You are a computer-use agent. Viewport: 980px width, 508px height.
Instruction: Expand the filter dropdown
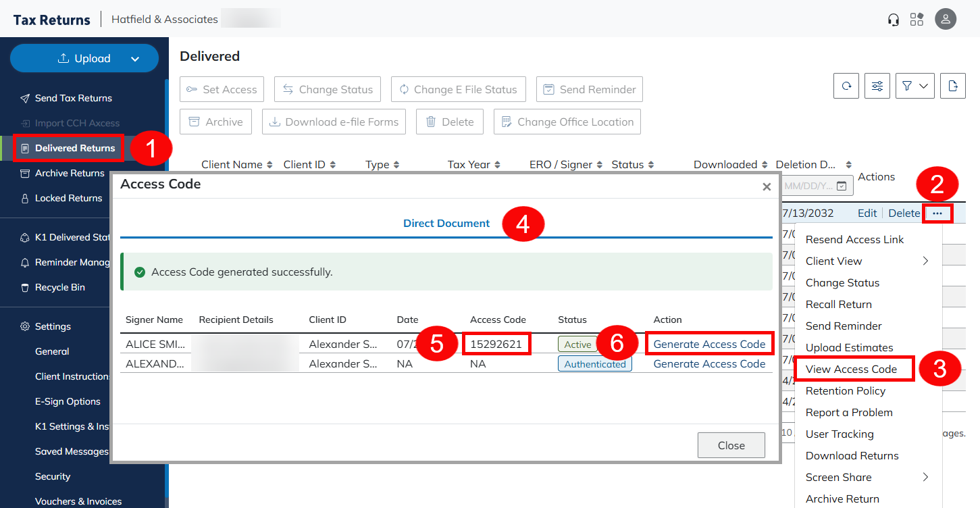(x=914, y=86)
